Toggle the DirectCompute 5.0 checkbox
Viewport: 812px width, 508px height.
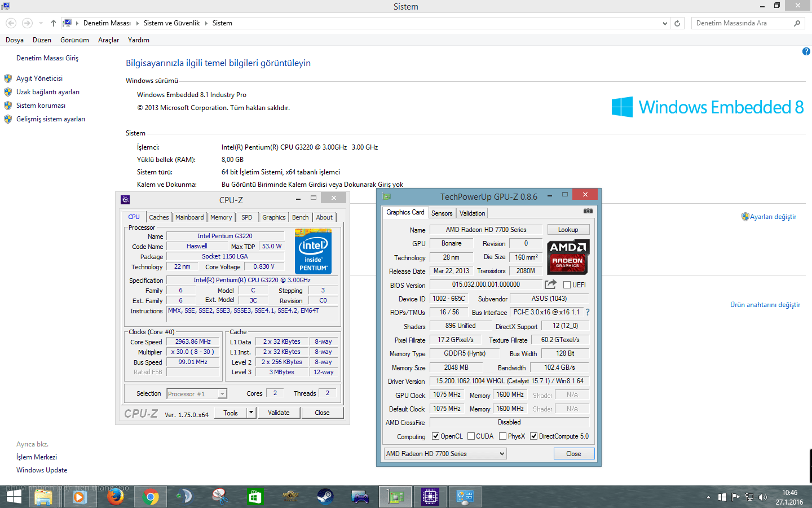coord(533,436)
